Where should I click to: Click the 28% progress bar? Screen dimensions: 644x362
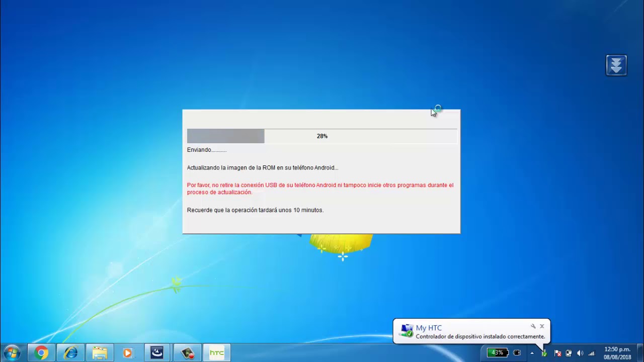pos(322,136)
